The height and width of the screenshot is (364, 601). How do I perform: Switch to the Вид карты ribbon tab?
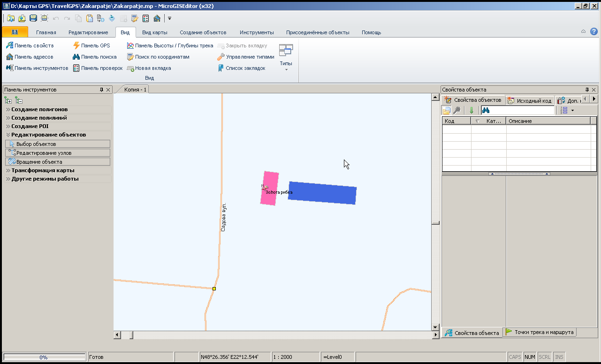(155, 32)
